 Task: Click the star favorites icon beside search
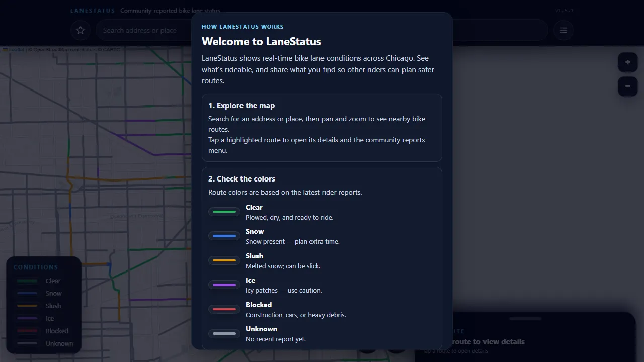(x=80, y=30)
